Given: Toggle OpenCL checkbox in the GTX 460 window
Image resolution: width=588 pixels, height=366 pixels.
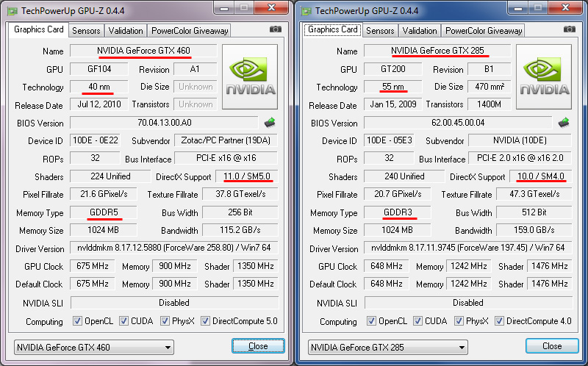Looking at the screenshot, I should pyautogui.click(x=77, y=321).
